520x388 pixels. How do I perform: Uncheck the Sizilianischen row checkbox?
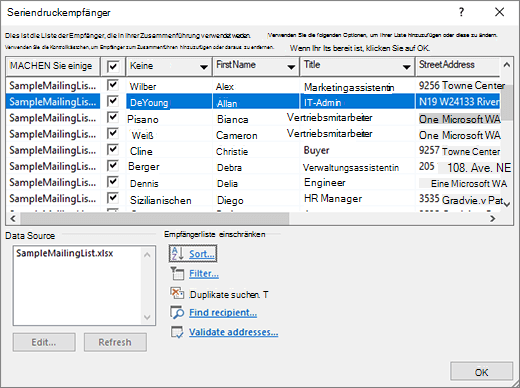click(x=113, y=198)
